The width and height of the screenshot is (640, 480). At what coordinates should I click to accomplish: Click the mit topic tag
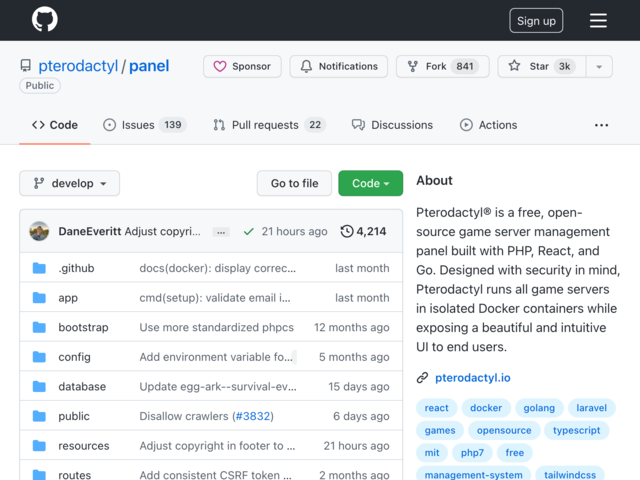[432, 453]
